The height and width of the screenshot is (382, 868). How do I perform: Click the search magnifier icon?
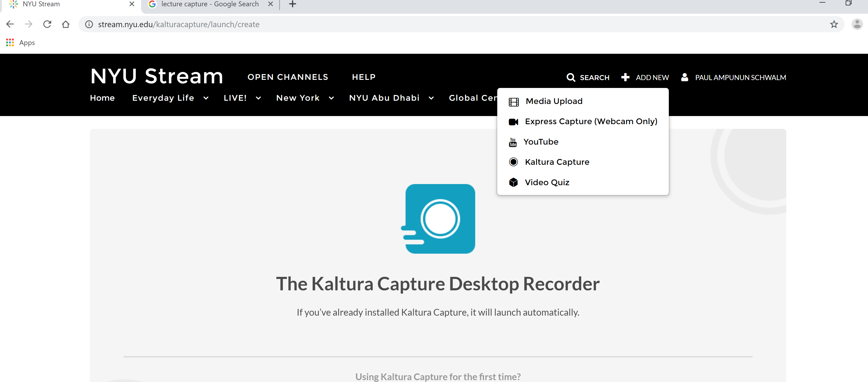(570, 78)
